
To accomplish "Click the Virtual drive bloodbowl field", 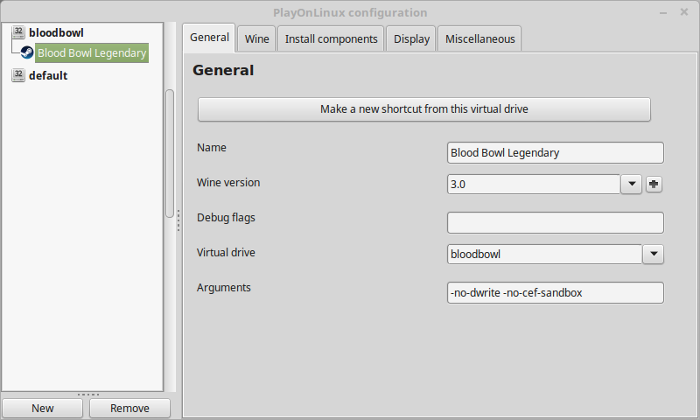I will click(x=545, y=254).
